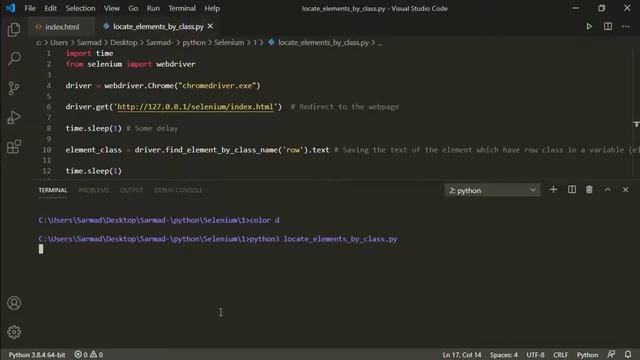Screen dimensions: 640x360
Task: Click inside the terminal at the cursor prompt
Action: (x=41, y=249)
